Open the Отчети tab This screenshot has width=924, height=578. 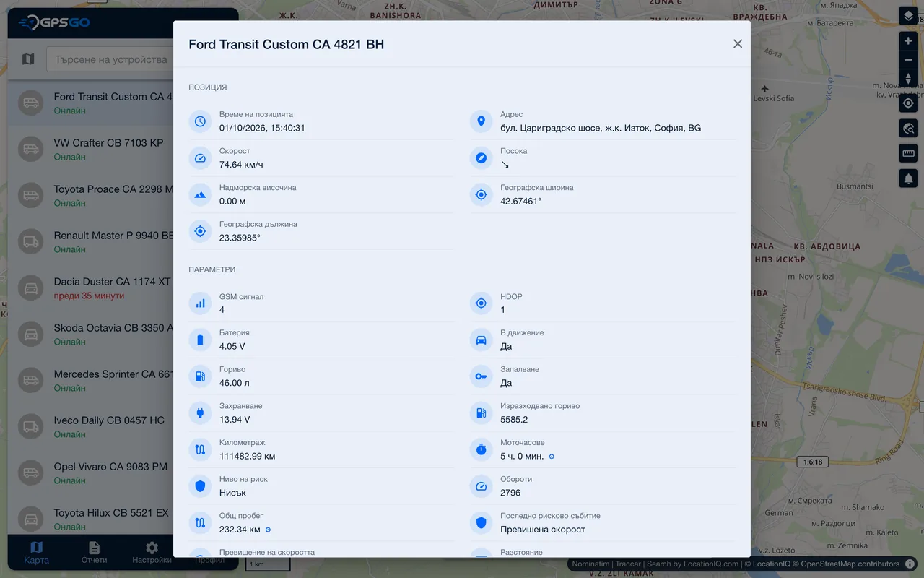point(94,553)
